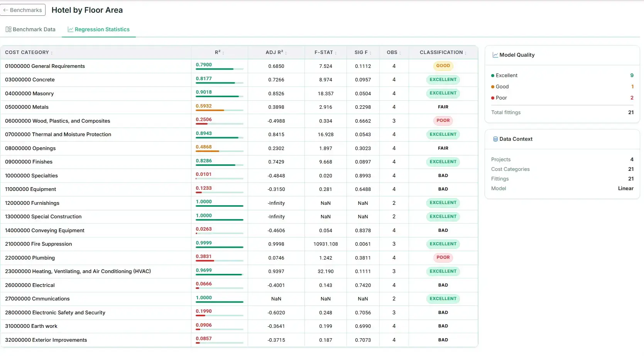Select the 09000000 Finishes row
Viewport: 644px width, 356px height.
[x=239, y=162]
